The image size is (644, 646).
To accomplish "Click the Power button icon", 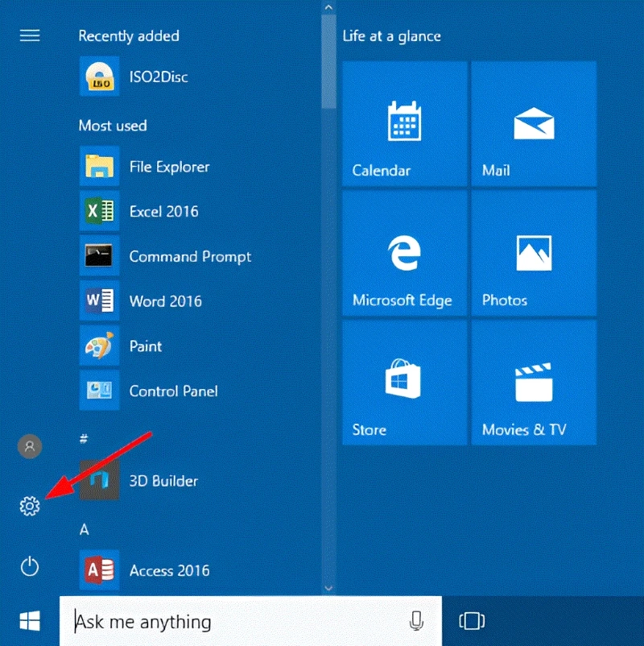I will [30, 567].
